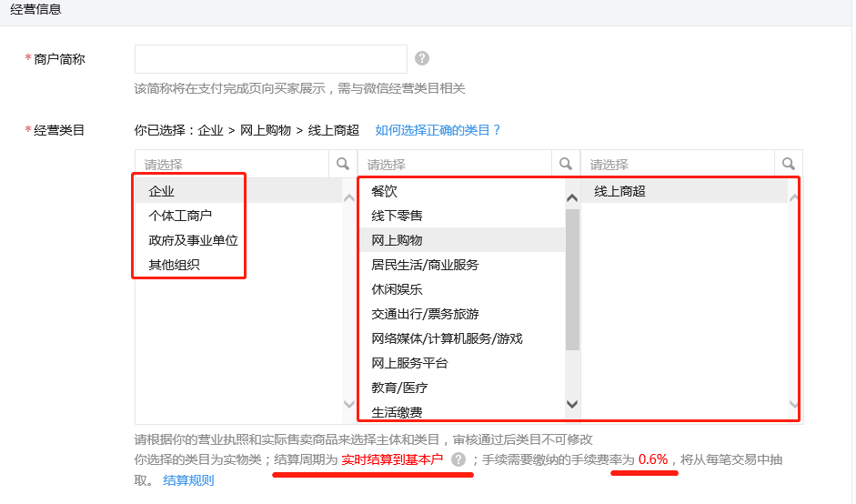Viewport: 856px width, 504px height.
Task: Select 居民生活/商业服务 category
Action: pos(425,265)
